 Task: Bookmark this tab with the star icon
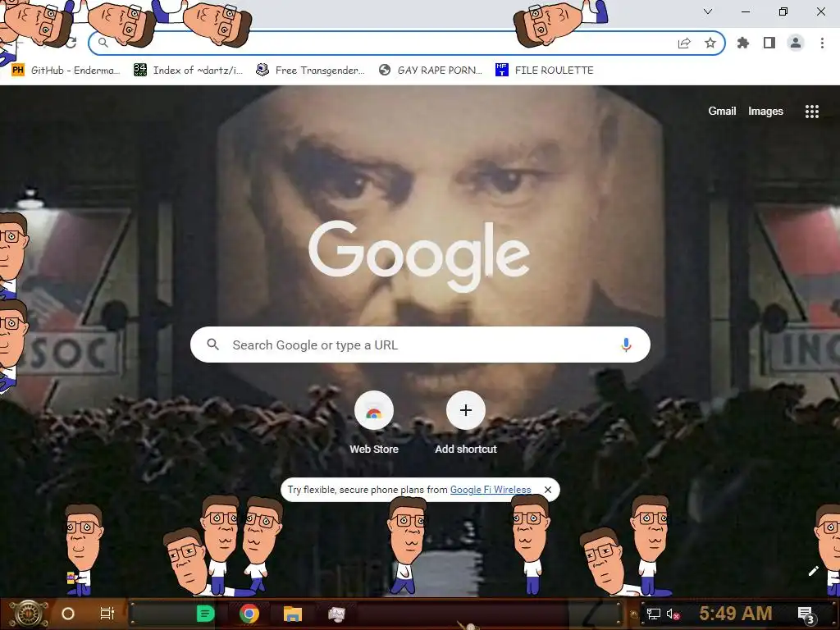[710, 43]
